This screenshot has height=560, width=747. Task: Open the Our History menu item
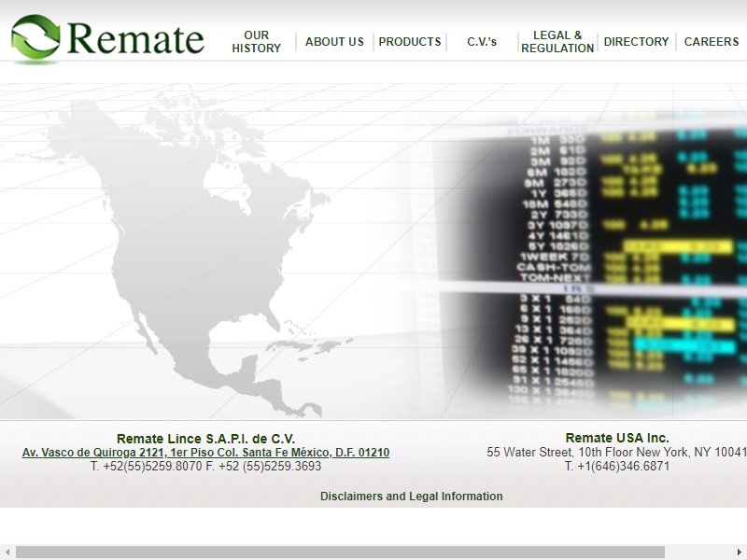(256, 42)
